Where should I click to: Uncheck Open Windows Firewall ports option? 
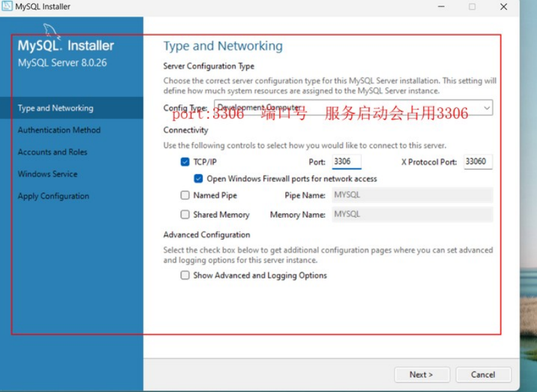tap(198, 179)
